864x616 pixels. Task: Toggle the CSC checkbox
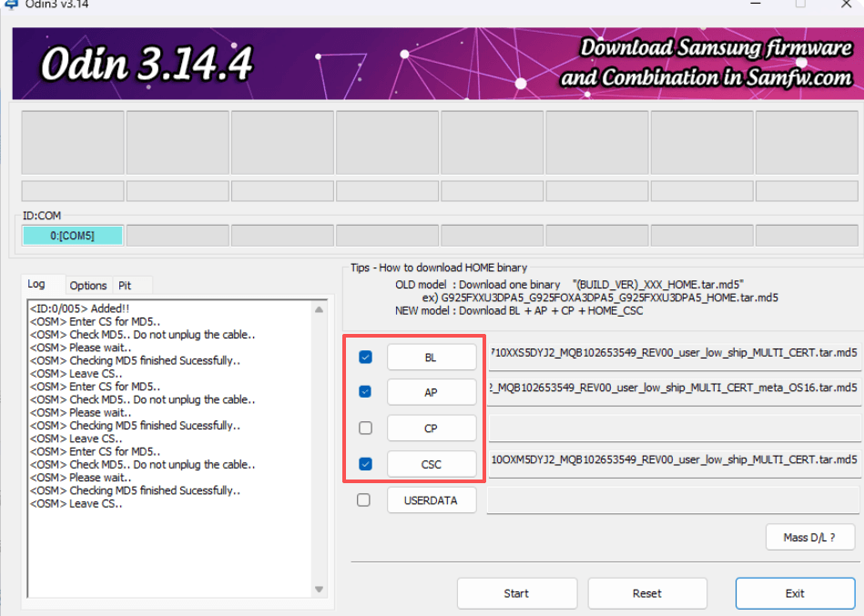point(365,464)
